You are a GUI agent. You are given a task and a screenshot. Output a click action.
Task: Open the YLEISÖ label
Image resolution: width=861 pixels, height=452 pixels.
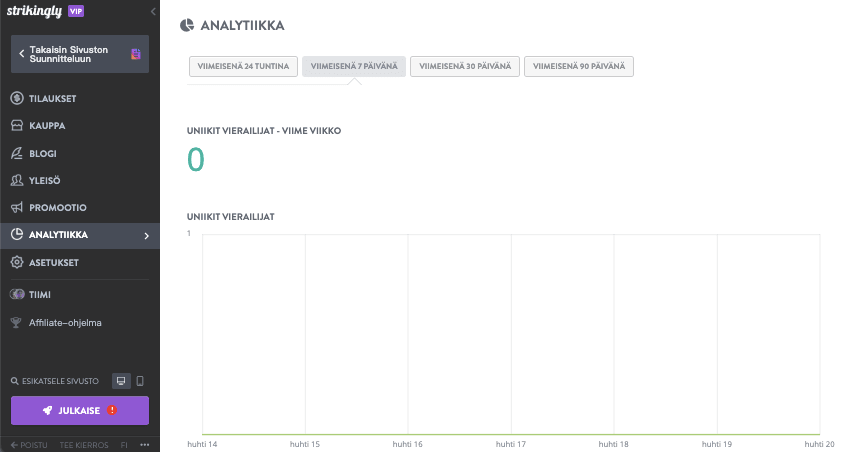coord(44,180)
